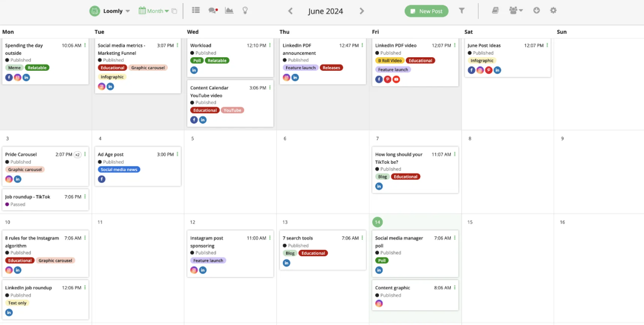This screenshot has height=325, width=644.
Task: Open the analytics chart icon
Action: tap(229, 10)
